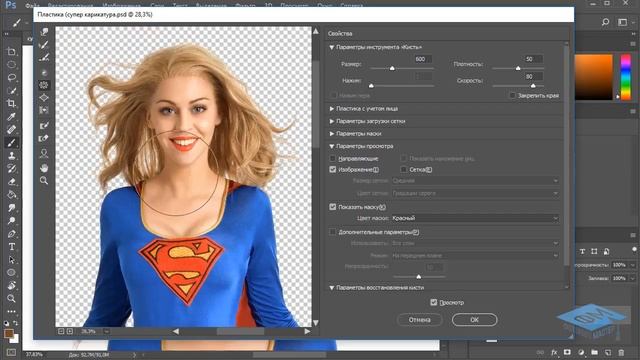Click the Плотность density slider
The height and width of the screenshot is (360, 640).
coord(518,68)
